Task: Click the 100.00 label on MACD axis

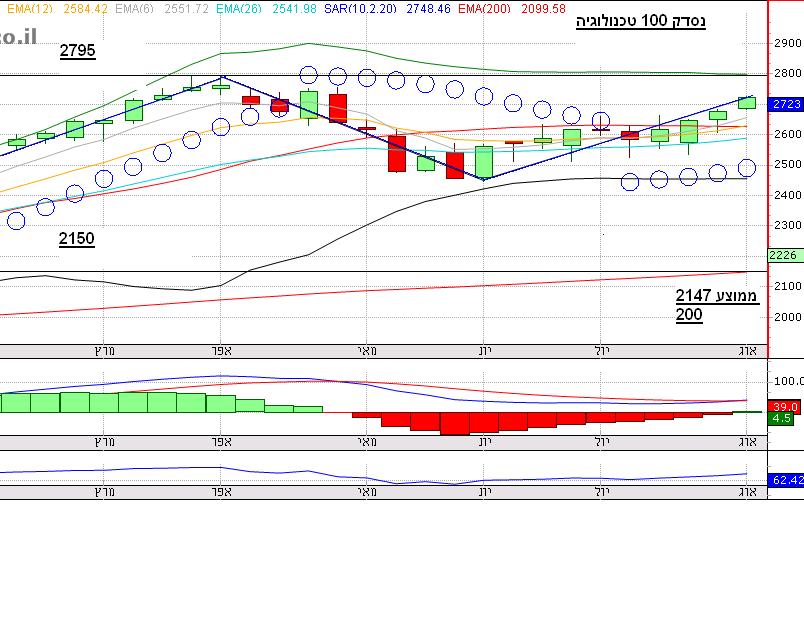Action: (788, 382)
